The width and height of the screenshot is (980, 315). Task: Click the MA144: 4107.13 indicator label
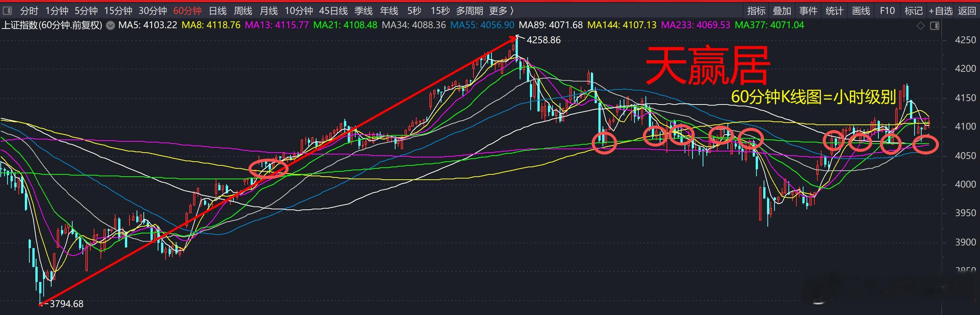(622, 26)
